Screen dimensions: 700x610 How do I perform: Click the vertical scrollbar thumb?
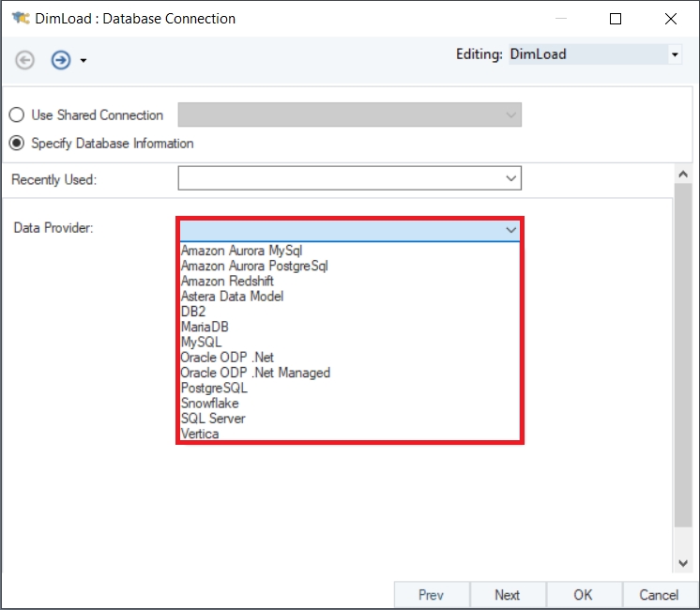(x=683, y=355)
